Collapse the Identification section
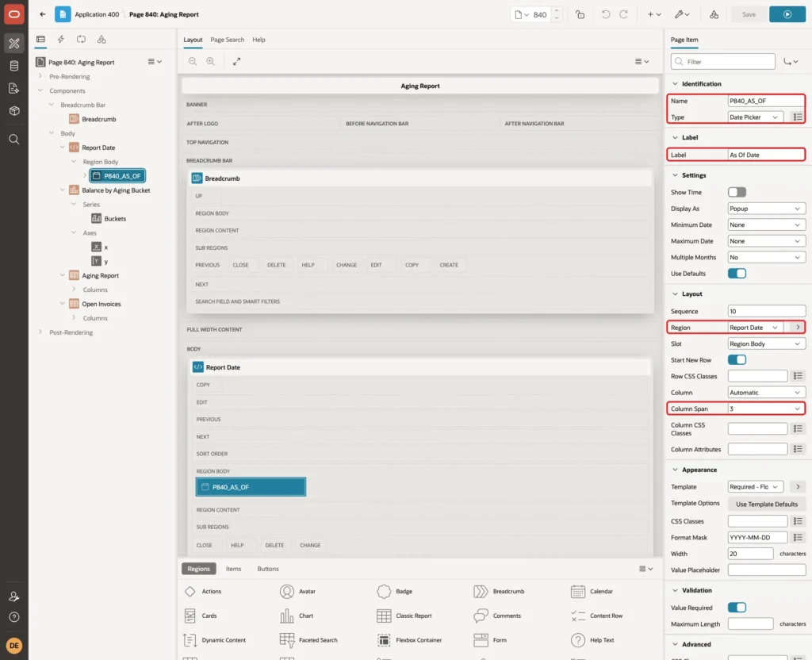The height and width of the screenshot is (660, 812). point(676,84)
